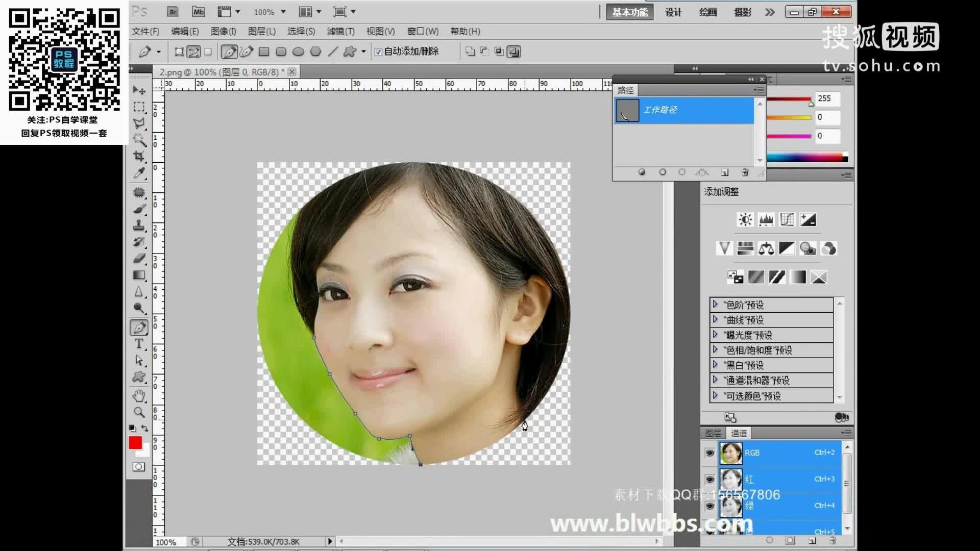980x551 pixels.
Task: Select the Zoom tool
Action: click(138, 413)
